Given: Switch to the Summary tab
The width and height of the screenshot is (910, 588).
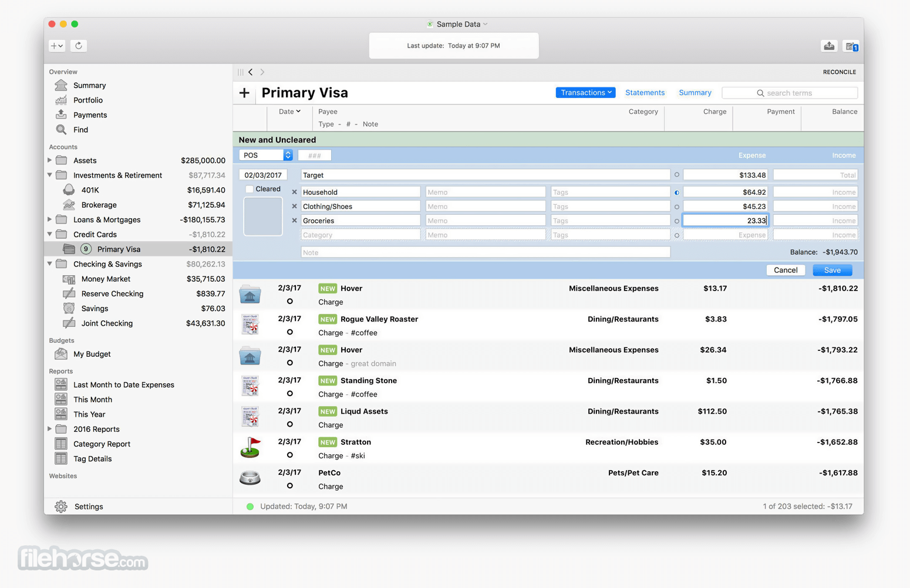Looking at the screenshot, I should [695, 93].
